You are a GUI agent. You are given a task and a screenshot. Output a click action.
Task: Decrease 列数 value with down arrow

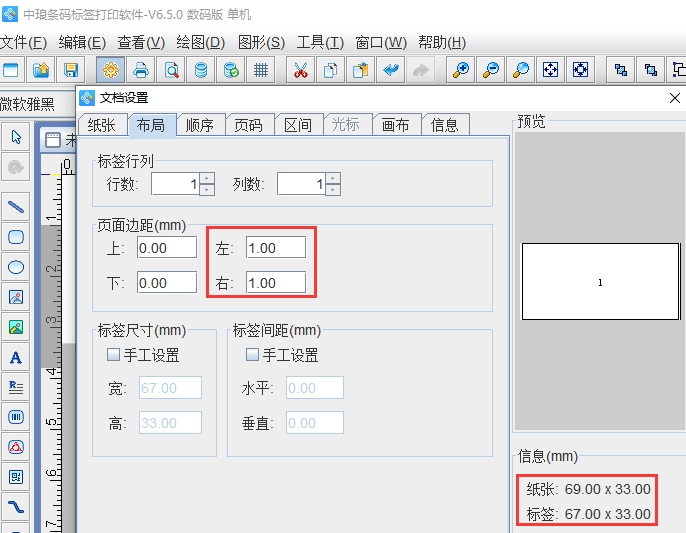coord(332,190)
